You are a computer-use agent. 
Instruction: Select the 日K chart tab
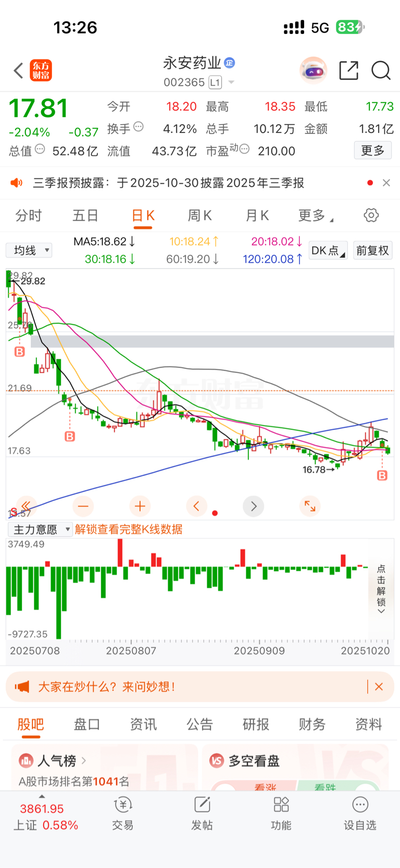point(143,216)
